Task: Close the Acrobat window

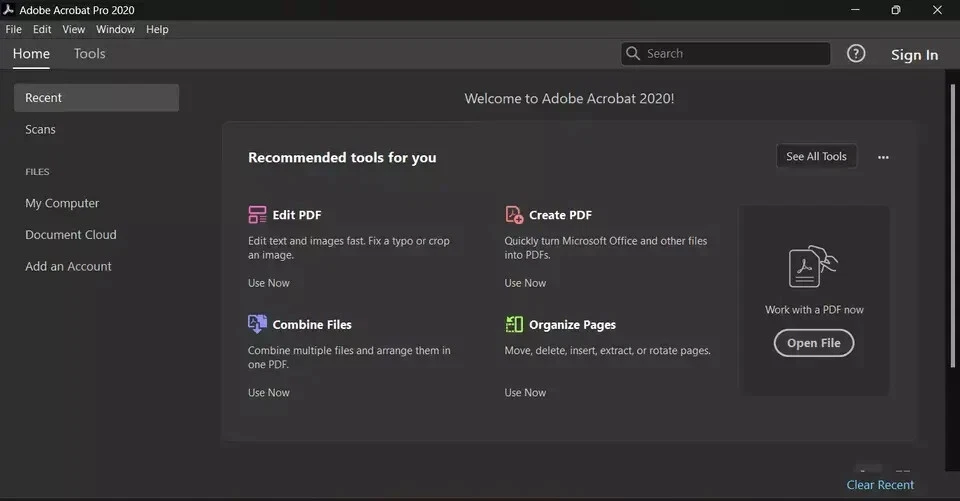Action: [937, 10]
